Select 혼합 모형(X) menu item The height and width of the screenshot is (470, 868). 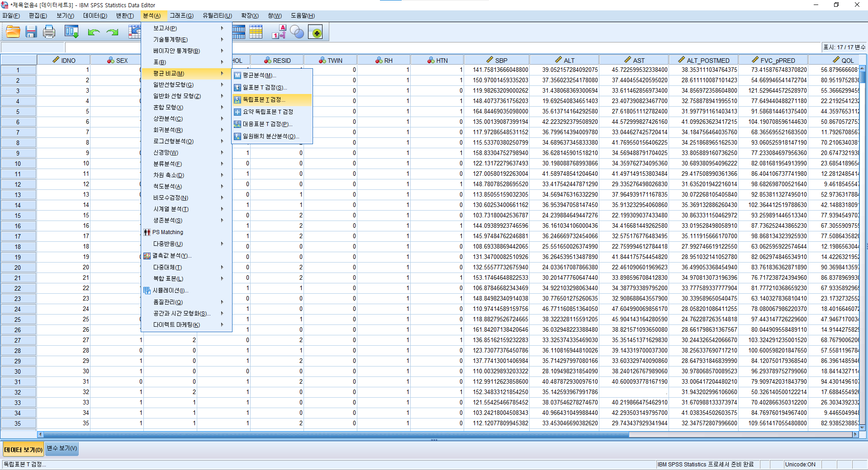[x=186, y=108]
